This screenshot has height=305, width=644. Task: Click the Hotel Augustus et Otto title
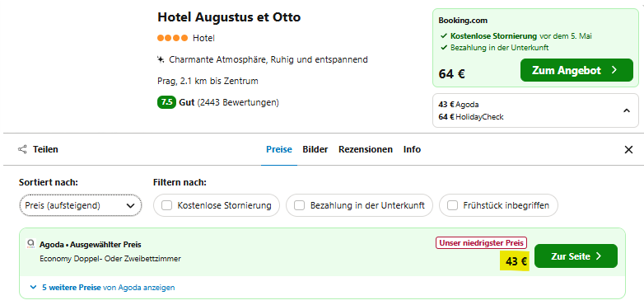coord(229,17)
